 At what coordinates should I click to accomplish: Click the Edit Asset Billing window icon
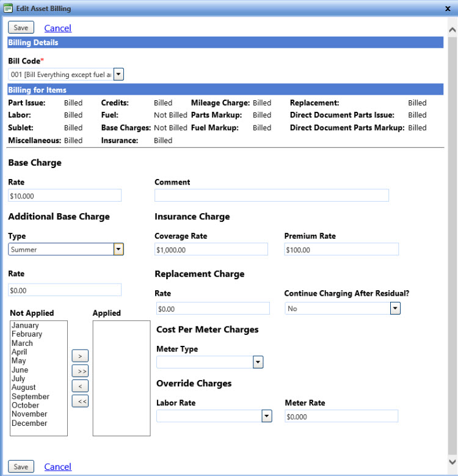pyautogui.click(x=8, y=8)
